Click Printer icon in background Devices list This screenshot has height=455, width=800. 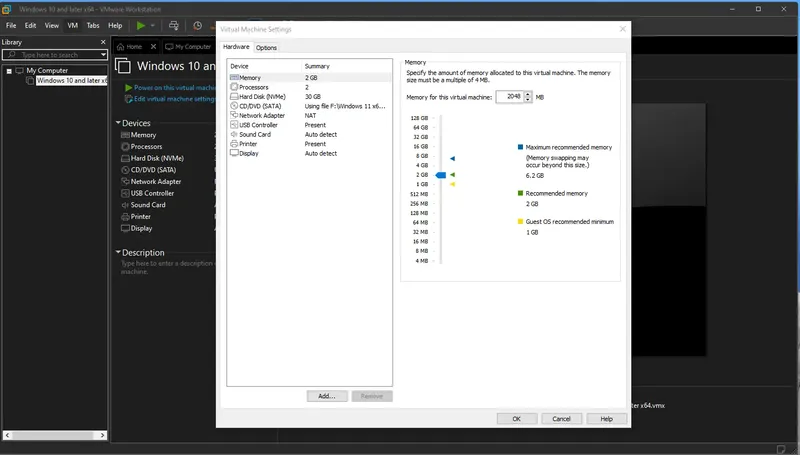click(125, 217)
